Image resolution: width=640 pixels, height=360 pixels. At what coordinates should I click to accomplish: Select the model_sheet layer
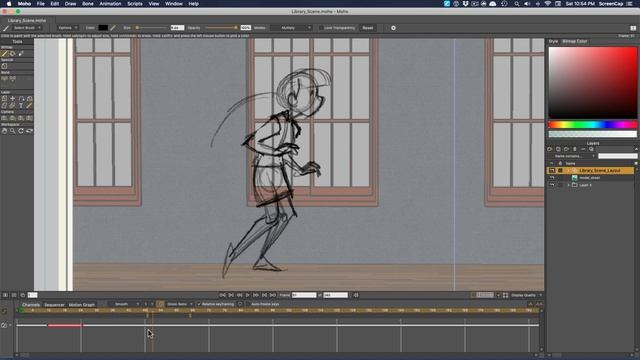tap(590, 178)
